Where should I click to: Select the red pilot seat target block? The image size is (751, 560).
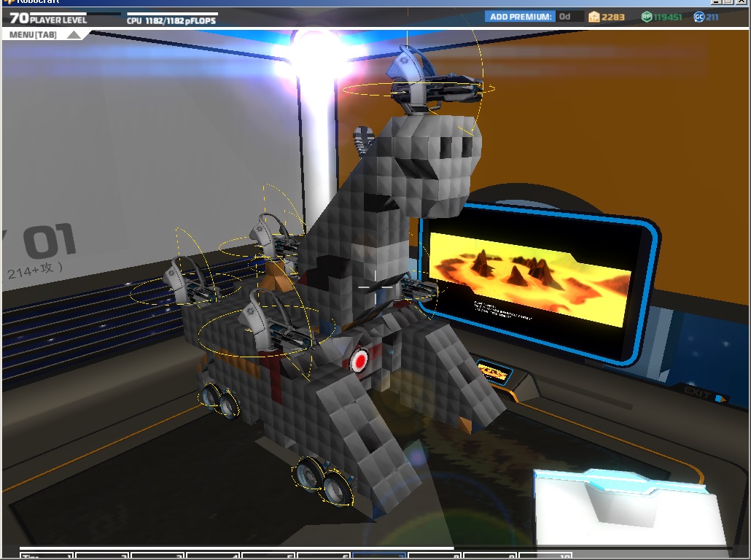pos(359,361)
